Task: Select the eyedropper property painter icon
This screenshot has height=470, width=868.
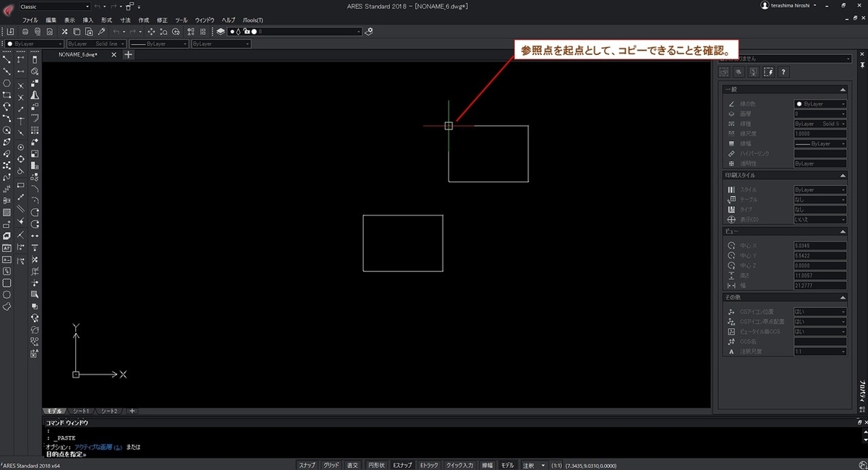Action: tap(101, 32)
